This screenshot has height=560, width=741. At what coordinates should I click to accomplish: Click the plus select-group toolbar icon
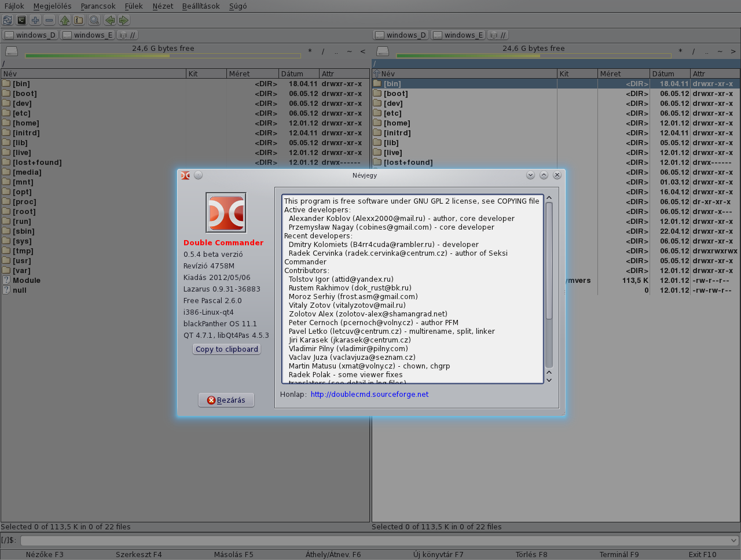pyautogui.click(x=35, y=20)
